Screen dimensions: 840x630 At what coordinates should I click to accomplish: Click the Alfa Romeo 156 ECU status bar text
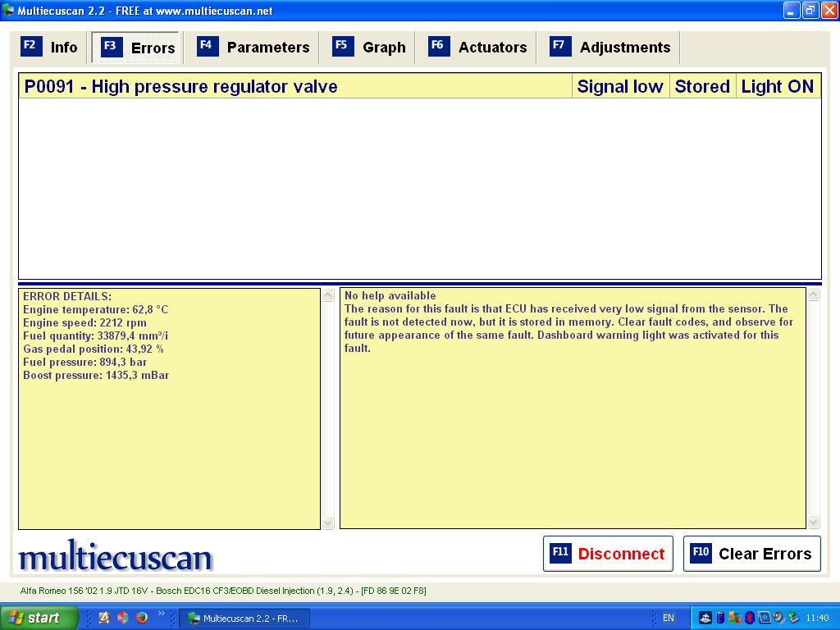tap(223, 591)
